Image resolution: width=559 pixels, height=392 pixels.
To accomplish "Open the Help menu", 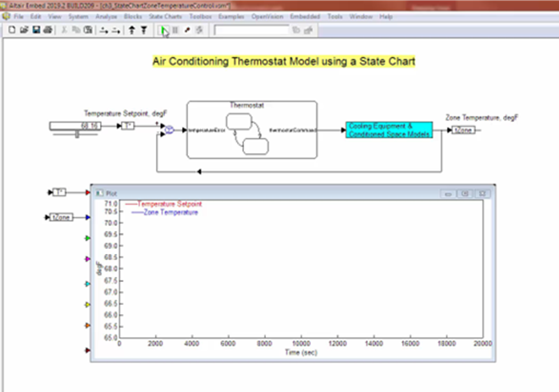I will click(x=385, y=16).
